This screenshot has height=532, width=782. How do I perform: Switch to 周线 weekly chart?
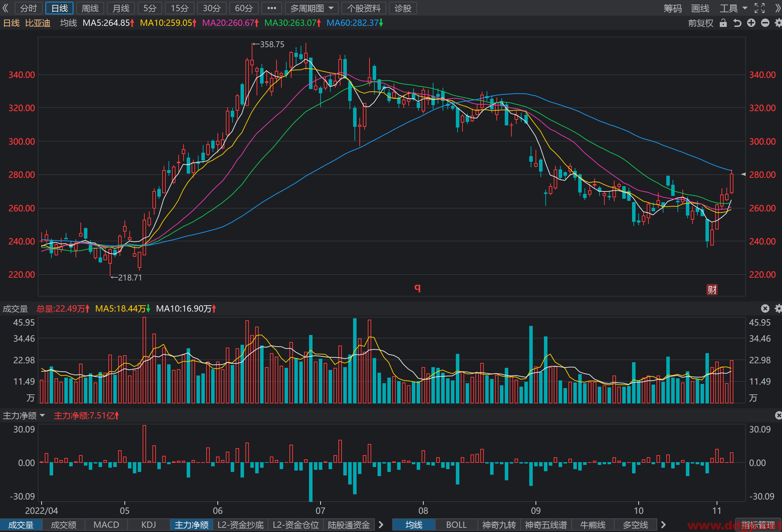tap(90, 8)
